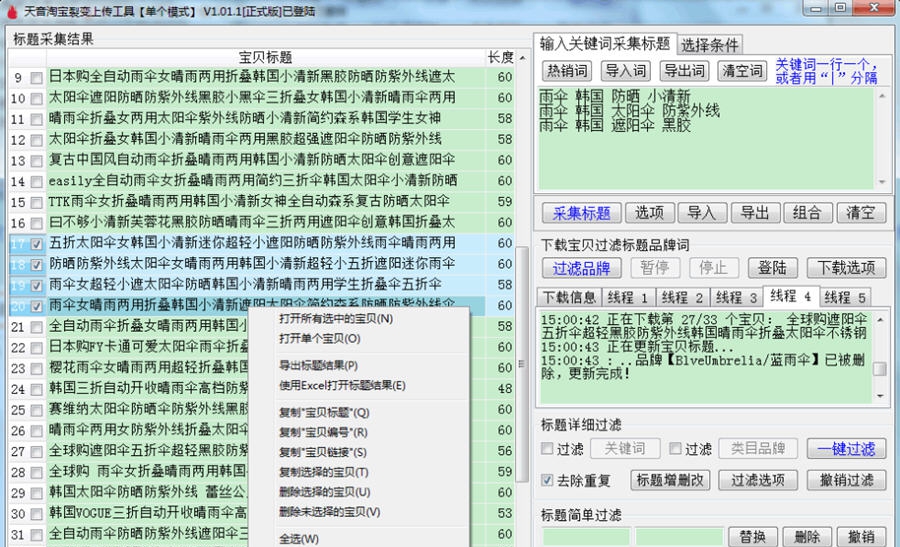Screen dimensions: 900x547
Task: Tick the checkbox for row 9
Action: [x=37, y=77]
